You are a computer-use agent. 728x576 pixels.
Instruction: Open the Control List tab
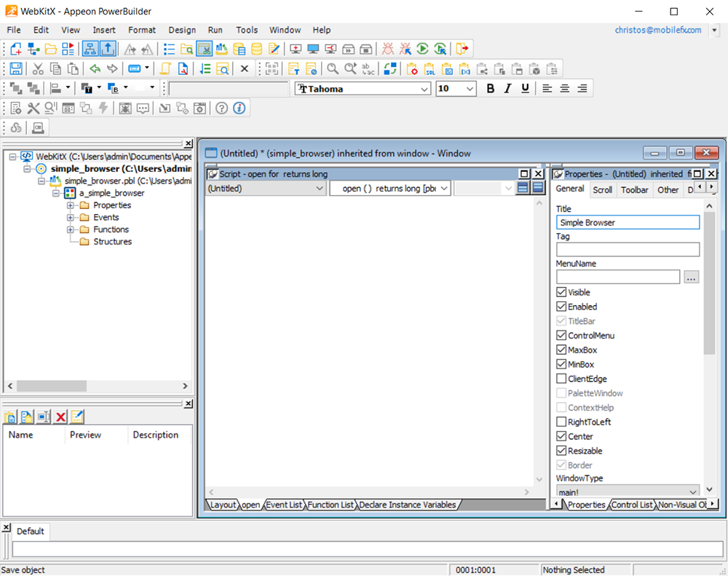click(631, 505)
